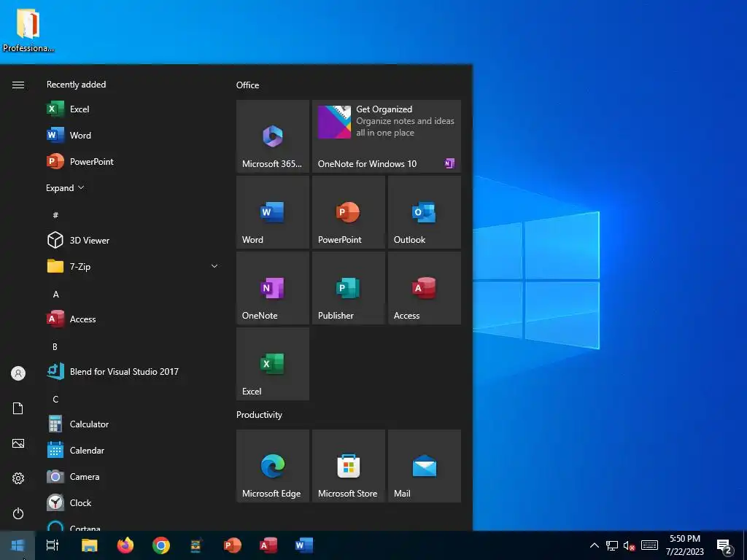The image size is (747, 560).
Task: Open the OneNote tile
Action: pos(273,287)
